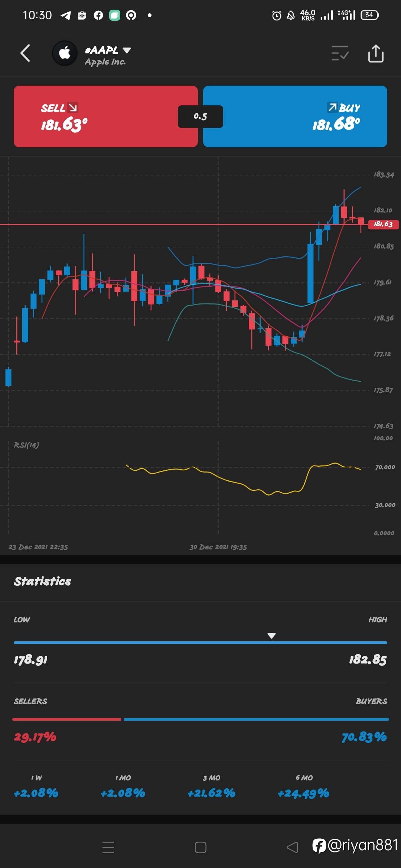Select the 178.91 low value
This screenshot has height=868, width=401.
pyautogui.click(x=30, y=660)
